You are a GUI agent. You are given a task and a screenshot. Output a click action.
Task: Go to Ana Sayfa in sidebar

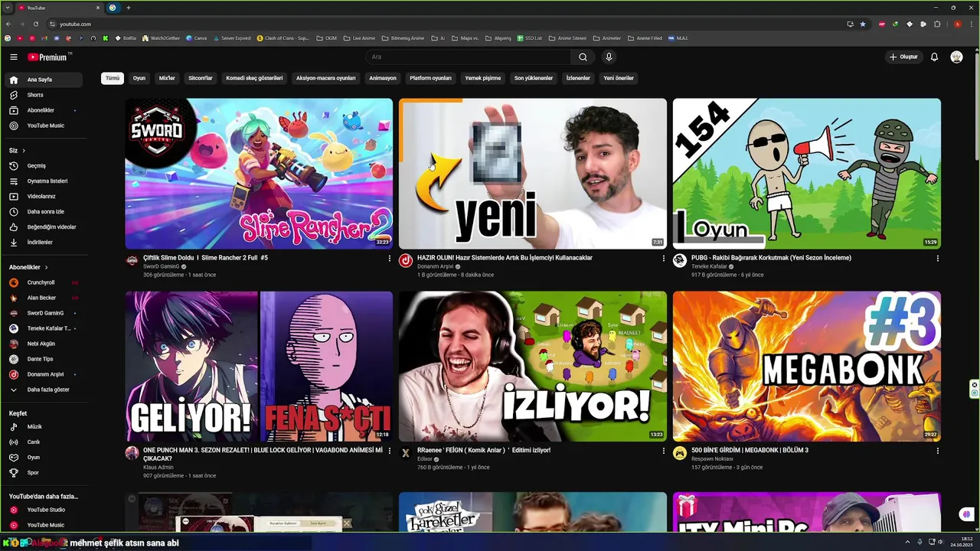click(46, 80)
